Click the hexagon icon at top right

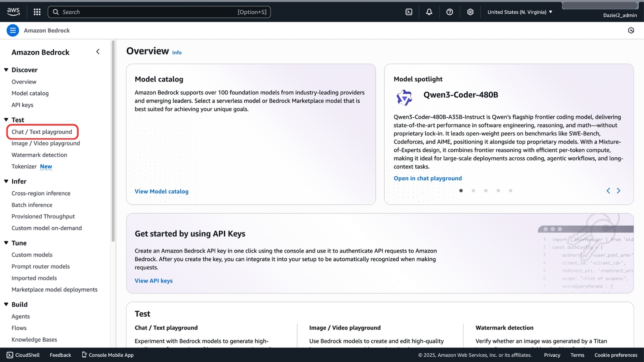[x=631, y=30]
